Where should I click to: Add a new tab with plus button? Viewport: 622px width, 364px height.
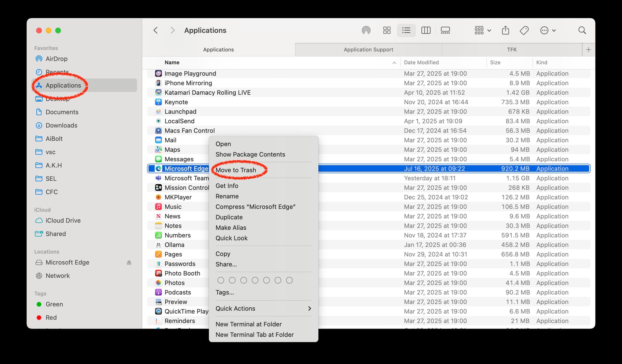pos(588,50)
